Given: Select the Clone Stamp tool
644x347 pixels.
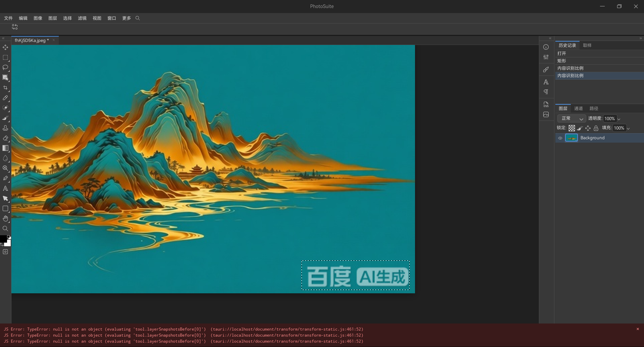Looking at the screenshot, I should pos(5,128).
